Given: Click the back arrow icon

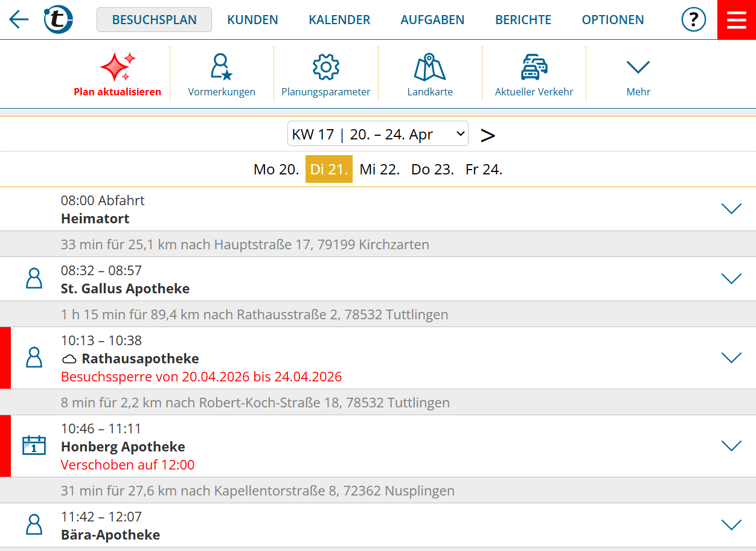Looking at the screenshot, I should tap(18, 19).
